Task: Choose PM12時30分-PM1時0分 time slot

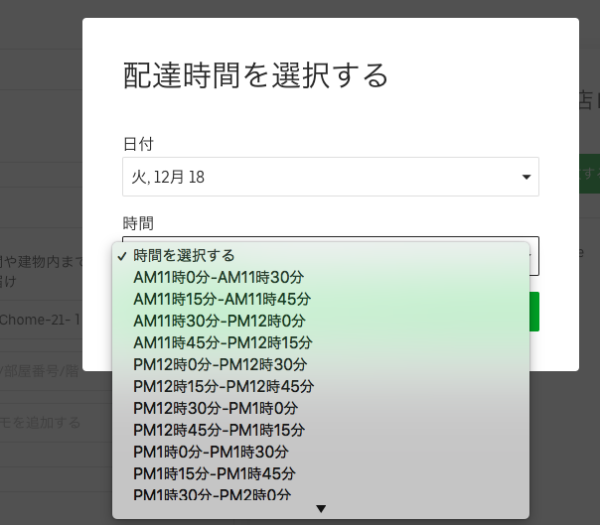Action: [x=321, y=408]
